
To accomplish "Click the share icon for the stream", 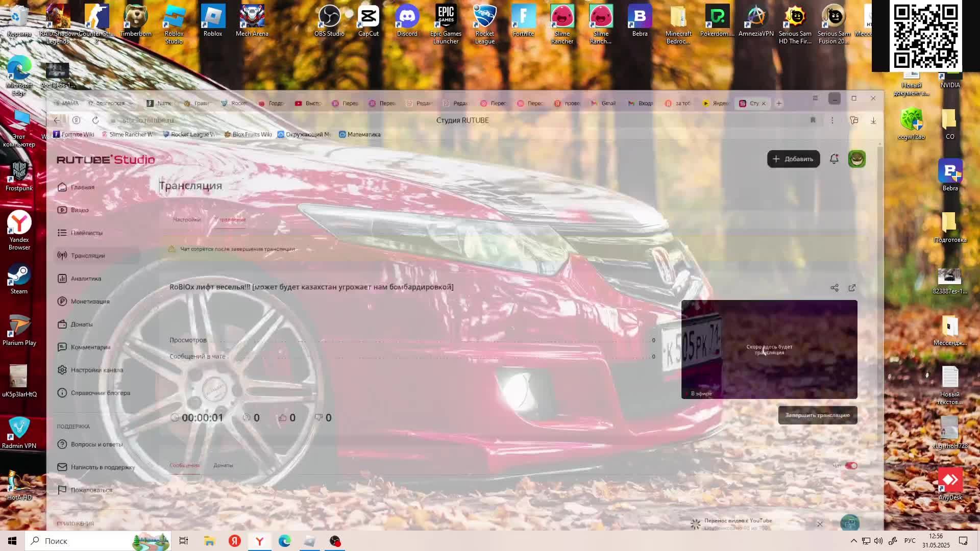I will 835,288.
